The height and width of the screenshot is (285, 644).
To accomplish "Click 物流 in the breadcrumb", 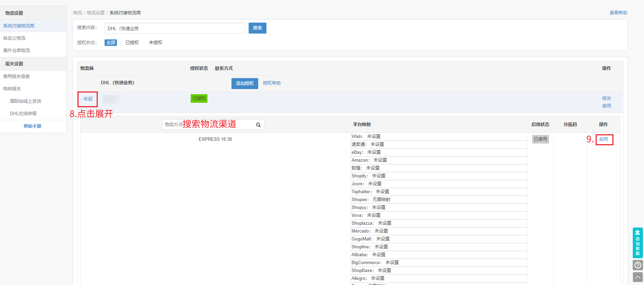I will (77, 13).
